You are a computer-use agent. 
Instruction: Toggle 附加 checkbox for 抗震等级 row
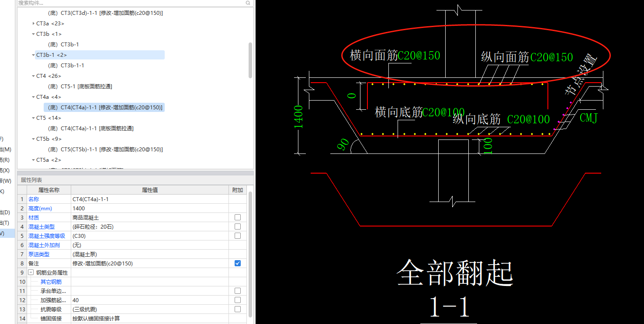(x=238, y=309)
